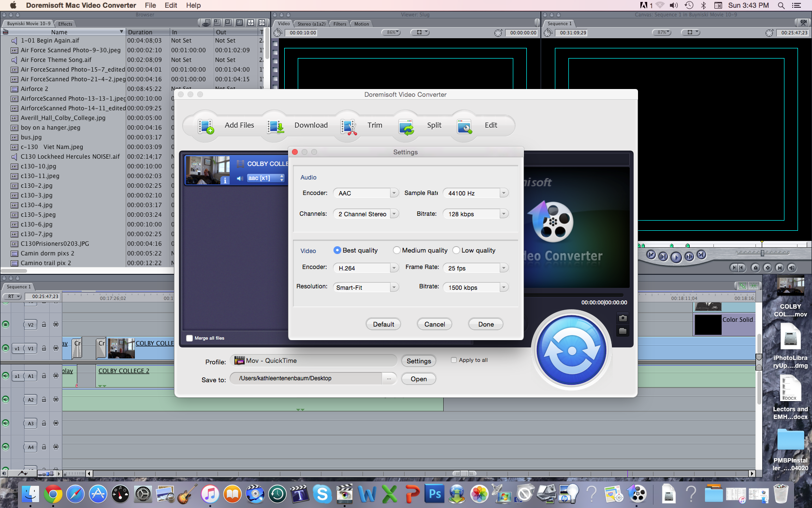The width and height of the screenshot is (812, 508).
Task: Click the Download toolbar icon
Action: point(276,127)
